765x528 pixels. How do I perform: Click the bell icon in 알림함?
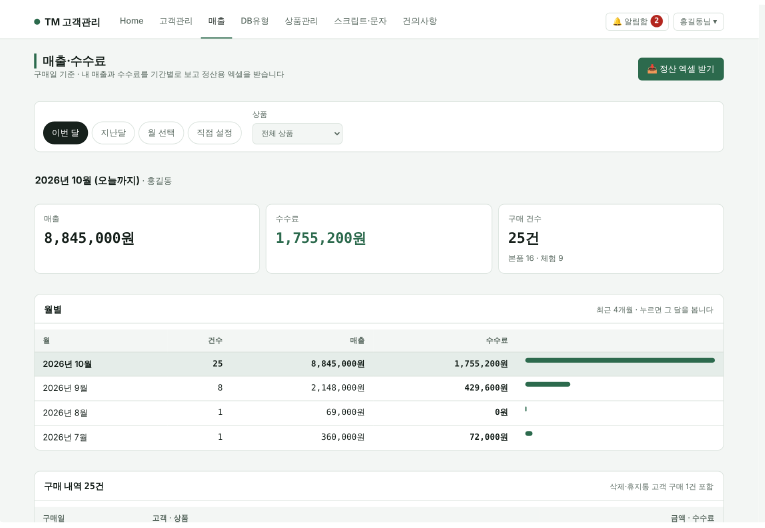[x=617, y=21]
